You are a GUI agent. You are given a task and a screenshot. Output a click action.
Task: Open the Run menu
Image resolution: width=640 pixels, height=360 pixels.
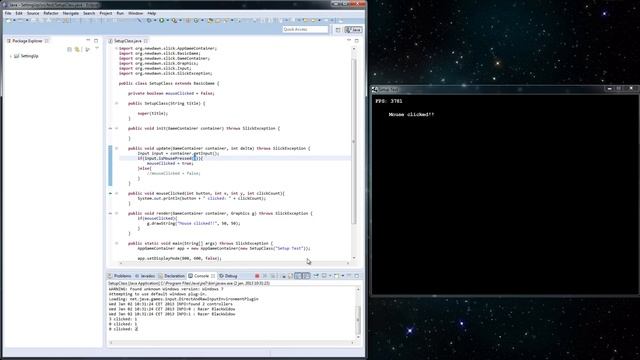coord(120,13)
